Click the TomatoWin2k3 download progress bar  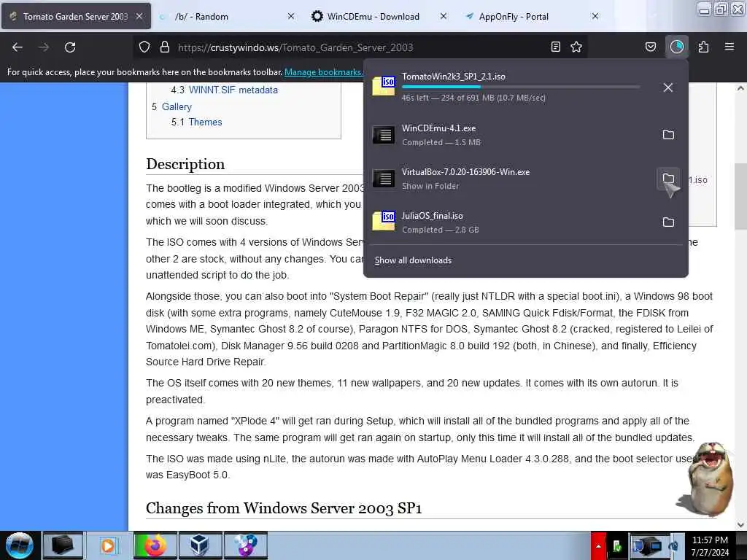521,87
